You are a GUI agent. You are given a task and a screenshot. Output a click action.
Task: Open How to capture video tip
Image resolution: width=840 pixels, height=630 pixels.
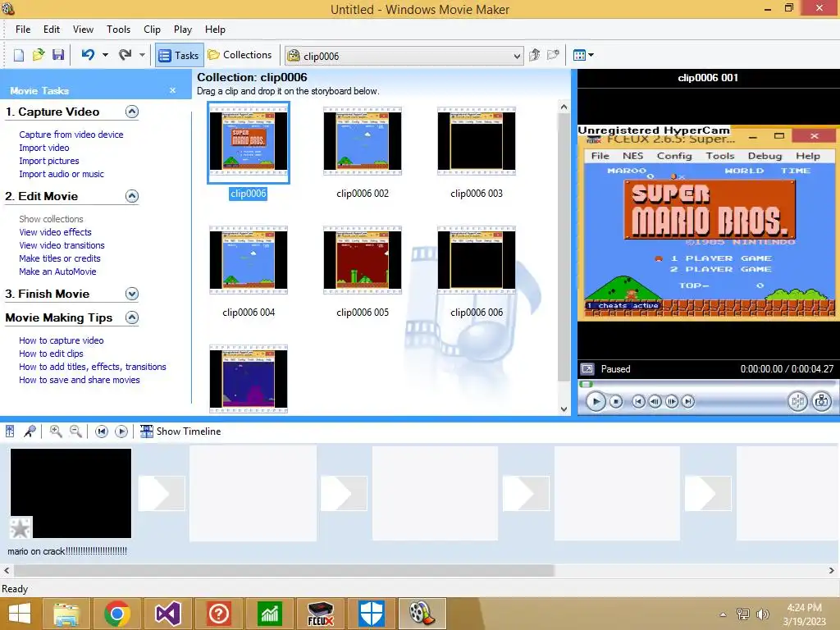[x=61, y=340]
